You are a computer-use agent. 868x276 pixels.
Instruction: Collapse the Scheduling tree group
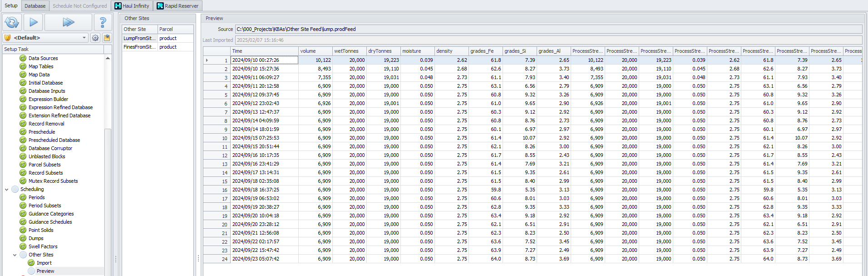7,190
